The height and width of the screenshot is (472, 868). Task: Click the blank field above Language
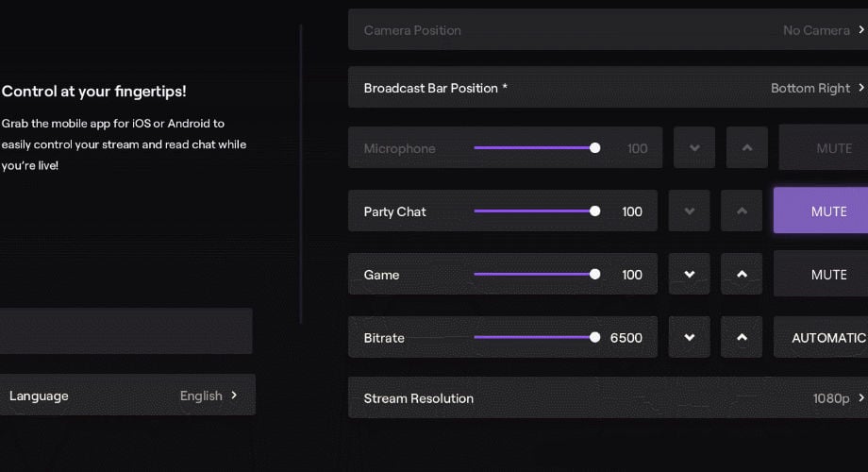click(125, 331)
